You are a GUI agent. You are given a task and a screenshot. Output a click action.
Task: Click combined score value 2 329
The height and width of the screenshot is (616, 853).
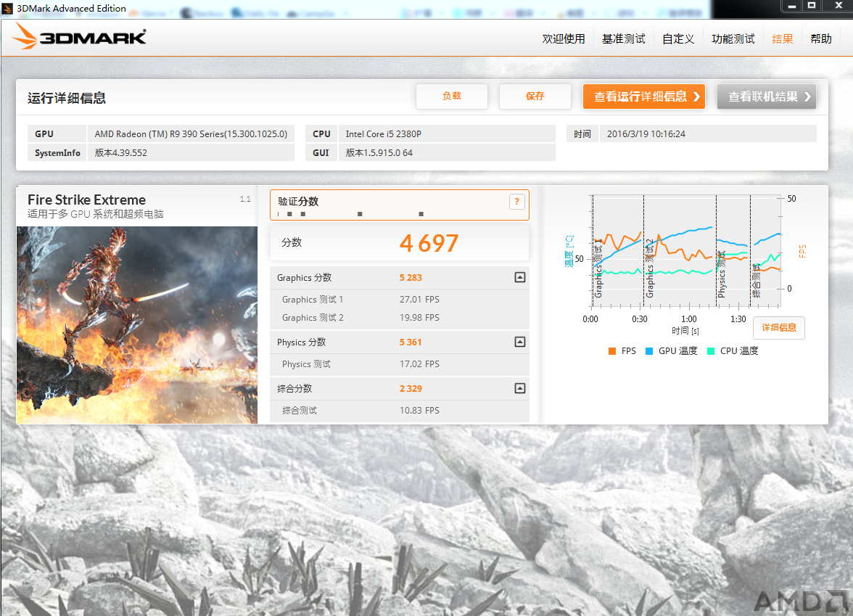(x=411, y=389)
